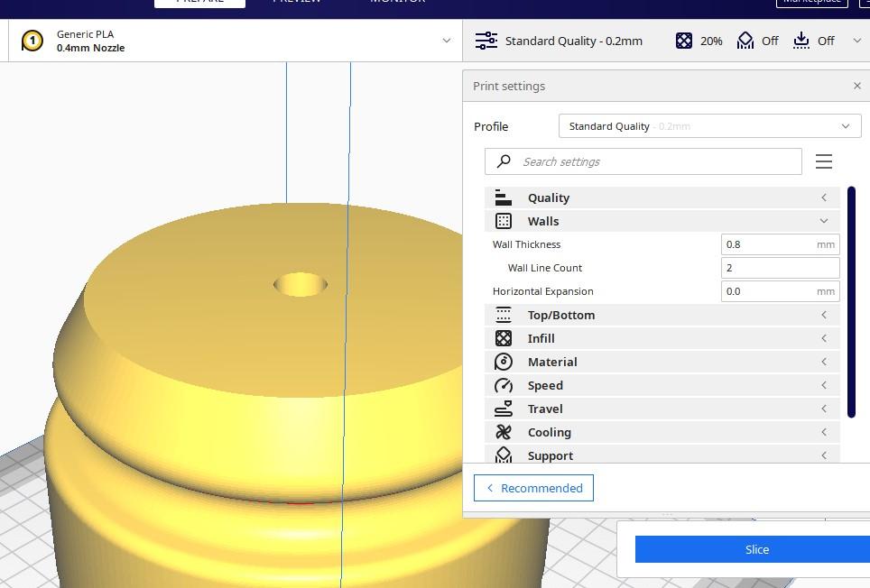Close the Print settings panel
Screen dimensions: 870x588
click(856, 86)
